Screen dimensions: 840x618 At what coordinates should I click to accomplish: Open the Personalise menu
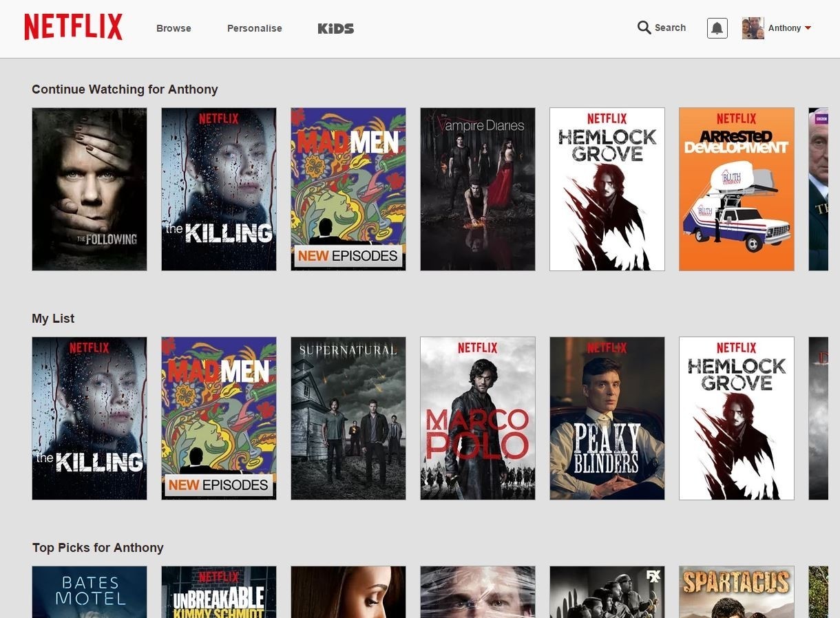click(x=255, y=28)
